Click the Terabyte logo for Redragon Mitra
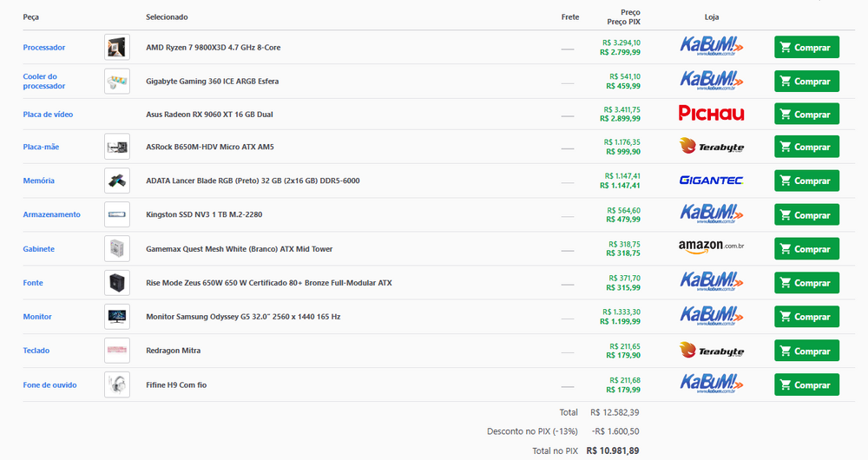This screenshot has height=460, width=868. click(x=711, y=351)
